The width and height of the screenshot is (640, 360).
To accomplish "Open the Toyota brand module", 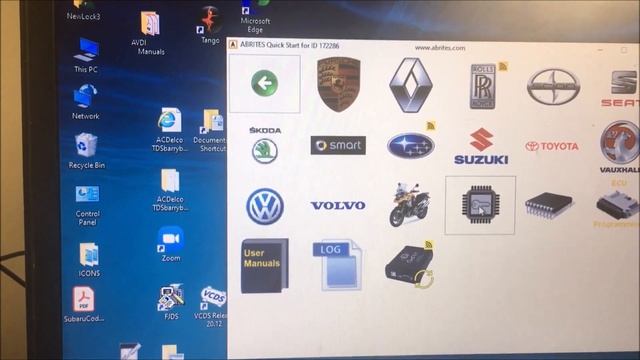I will pos(552,146).
